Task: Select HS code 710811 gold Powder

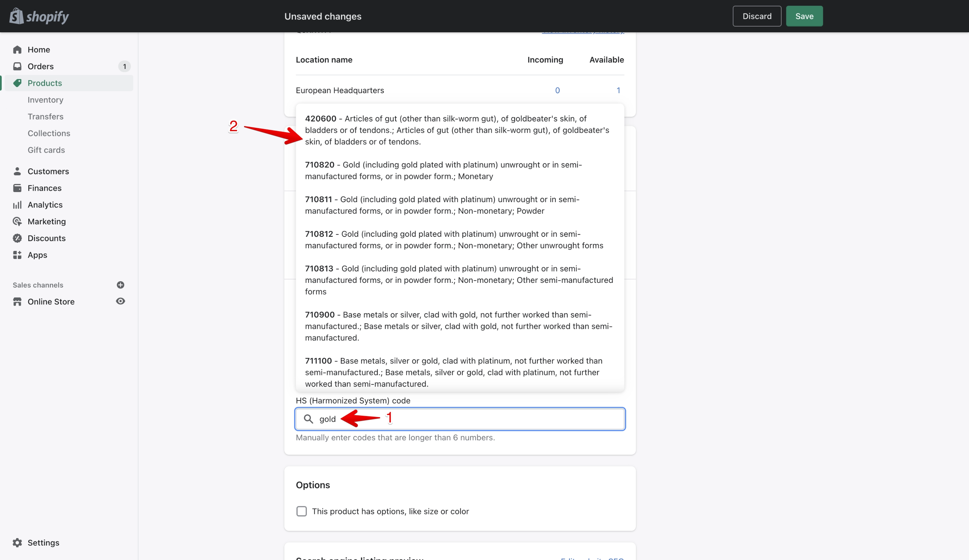Action: point(460,205)
